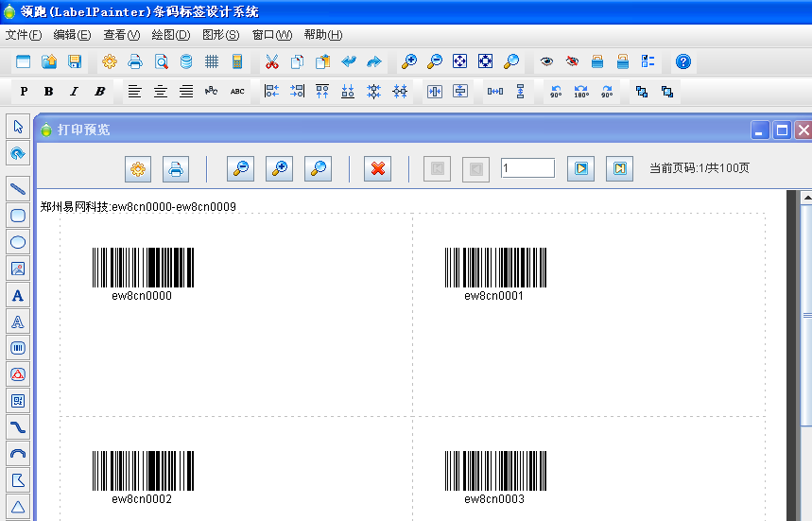The height and width of the screenshot is (521, 812).
Task: Open a file with the folder icon
Action: [x=49, y=61]
